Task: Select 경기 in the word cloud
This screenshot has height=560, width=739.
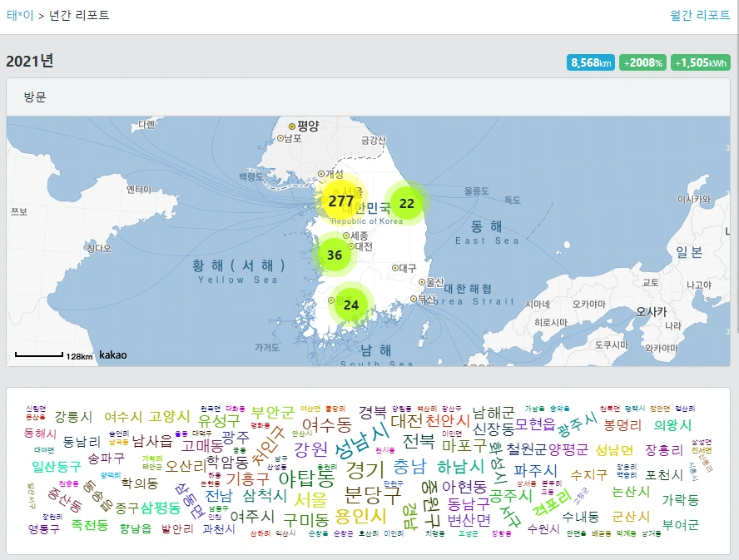Action: [x=365, y=469]
